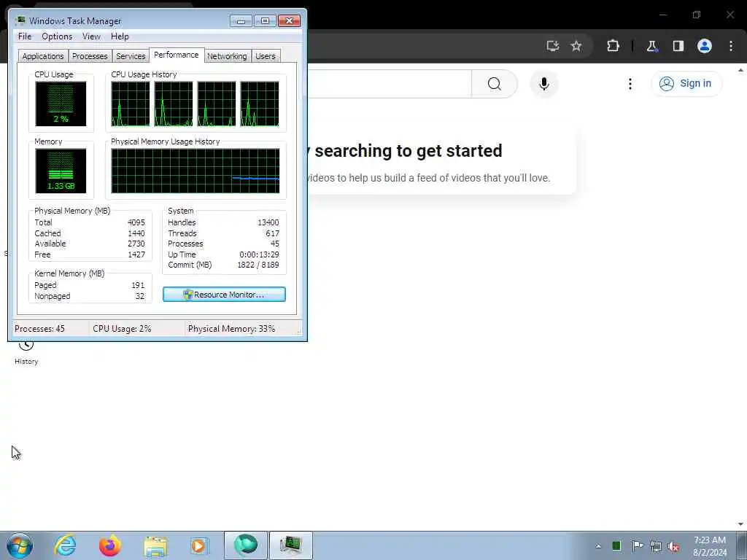Click the Cached memory value 1440

[136, 233]
